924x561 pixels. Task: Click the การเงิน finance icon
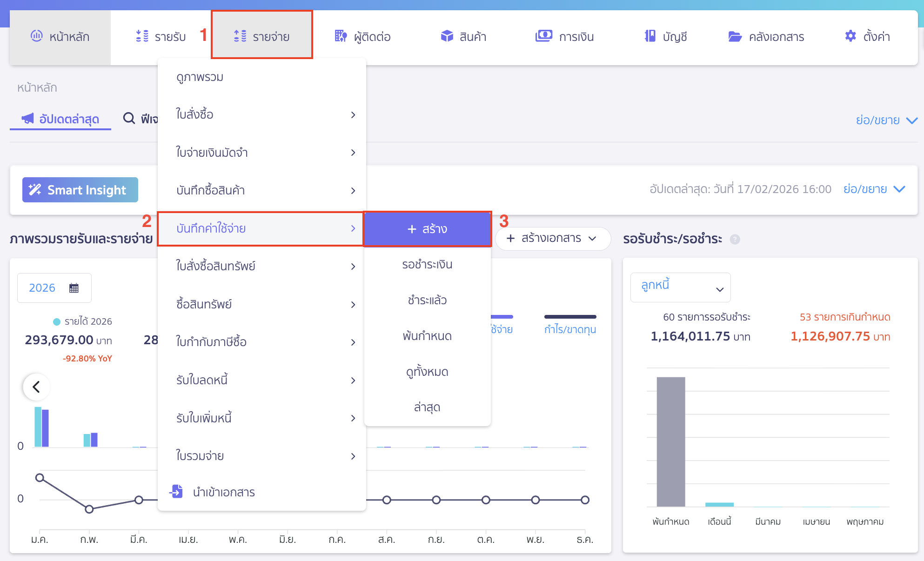[x=544, y=36]
